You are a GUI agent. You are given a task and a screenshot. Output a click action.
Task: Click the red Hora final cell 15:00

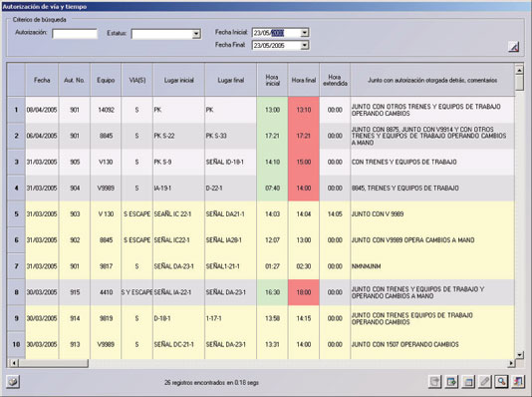point(304,162)
